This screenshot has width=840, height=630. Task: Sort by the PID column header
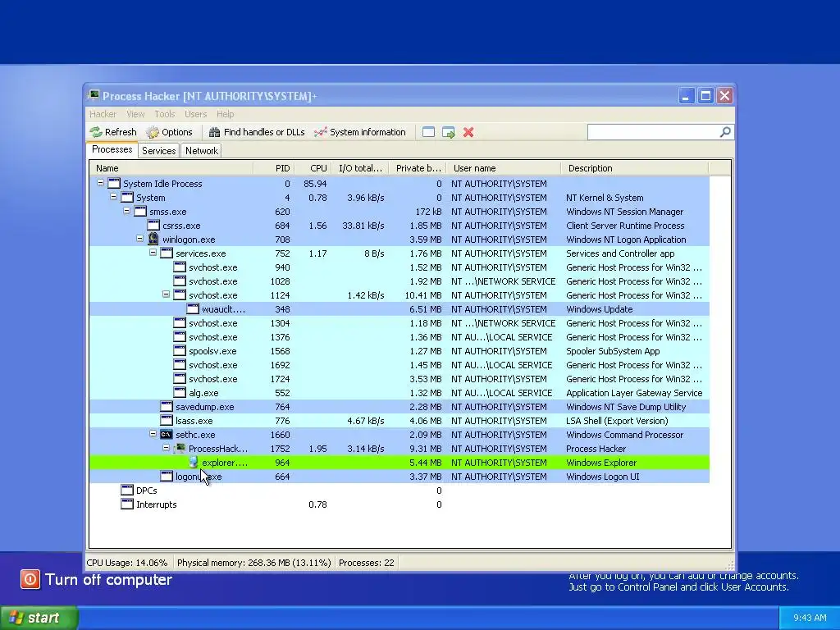(274, 168)
